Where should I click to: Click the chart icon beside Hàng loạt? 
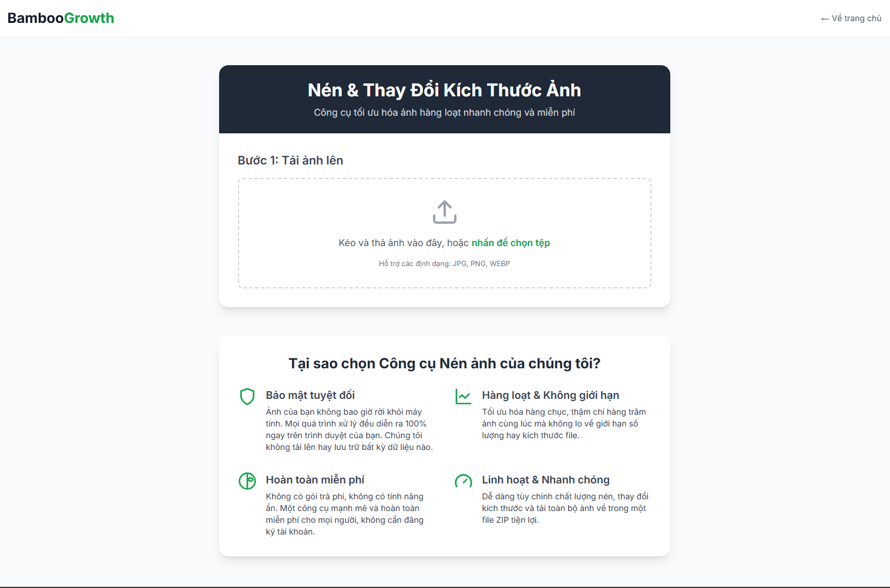(464, 397)
